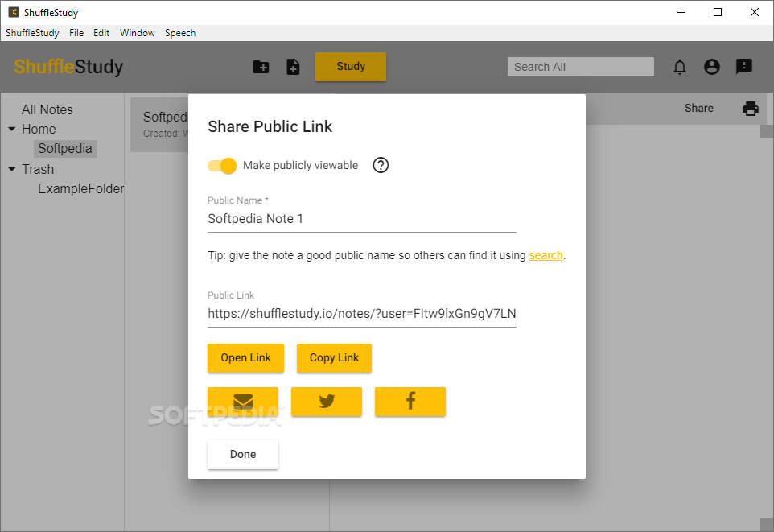Click the help question mark icon
The image size is (774, 532).
(381, 165)
